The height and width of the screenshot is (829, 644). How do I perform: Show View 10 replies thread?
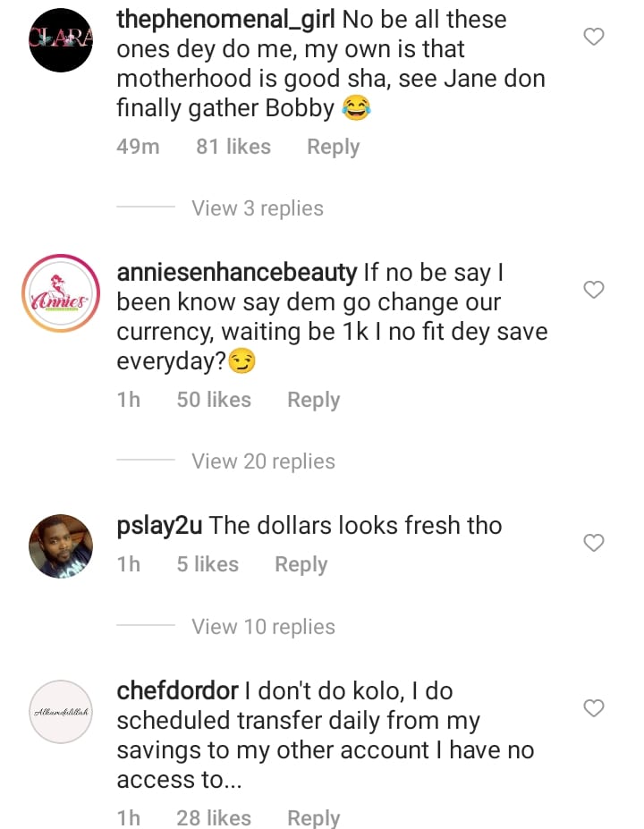pyautogui.click(x=263, y=627)
